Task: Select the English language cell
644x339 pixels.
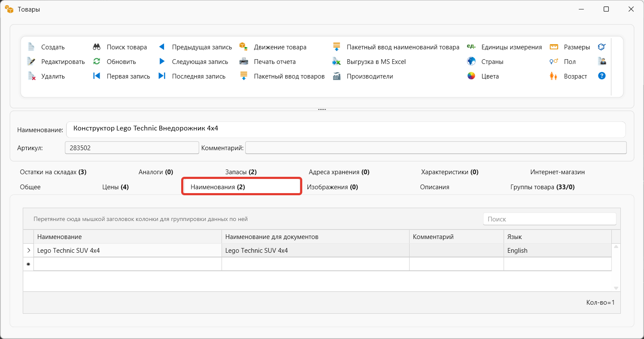Action: pyautogui.click(x=558, y=251)
